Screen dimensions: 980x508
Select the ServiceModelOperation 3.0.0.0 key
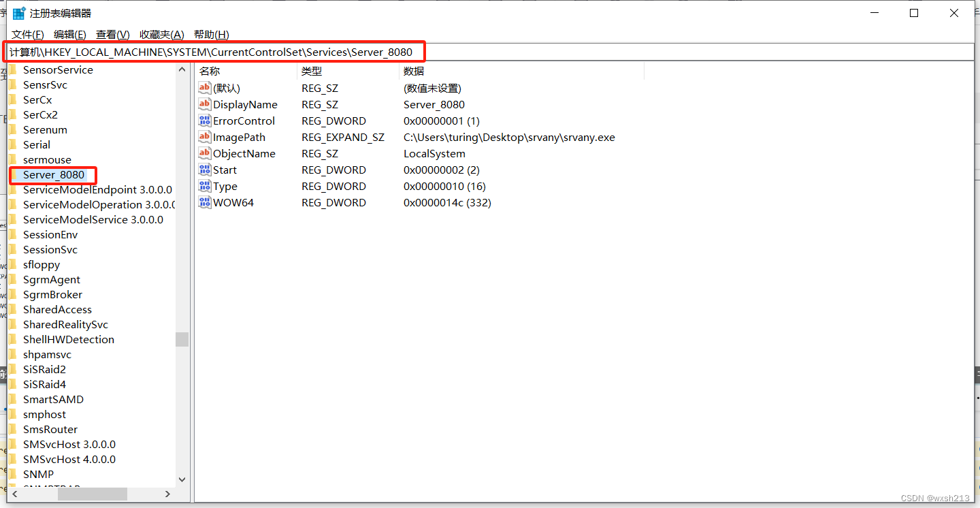pos(99,204)
